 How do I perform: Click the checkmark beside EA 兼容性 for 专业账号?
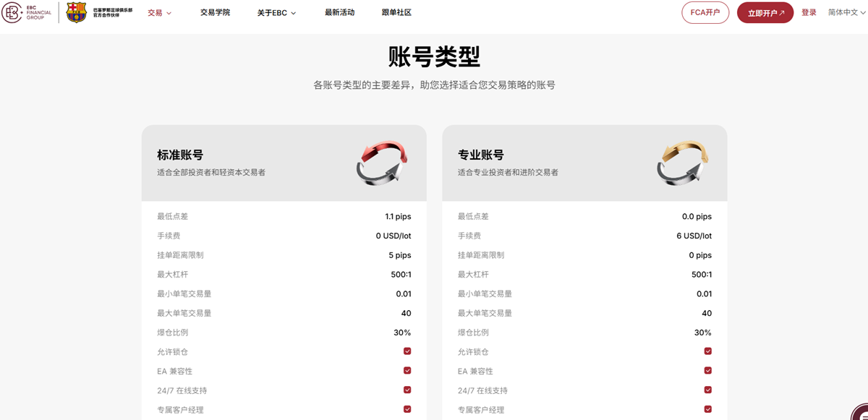(x=707, y=371)
